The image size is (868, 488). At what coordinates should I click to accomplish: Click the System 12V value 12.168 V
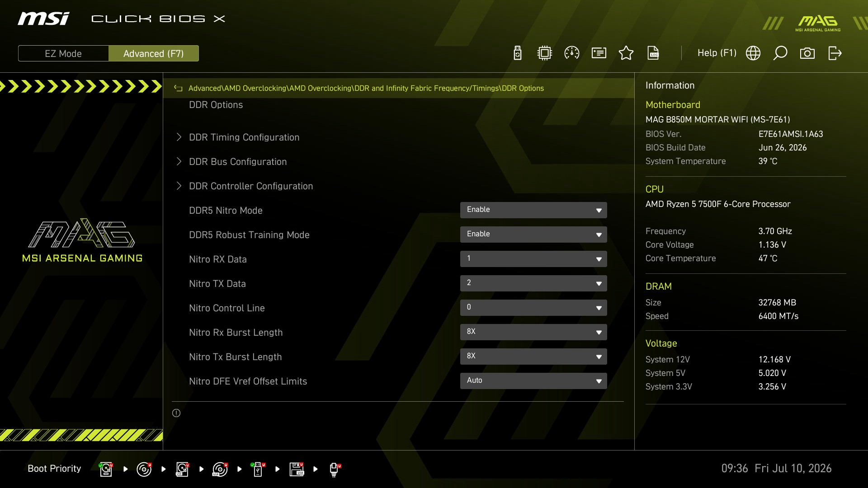pyautogui.click(x=774, y=360)
